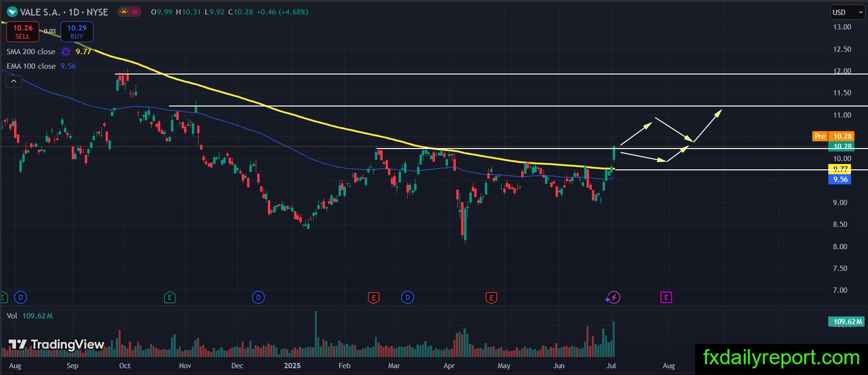Click the 8.50 price axis label
868x375 pixels.
tap(840, 225)
